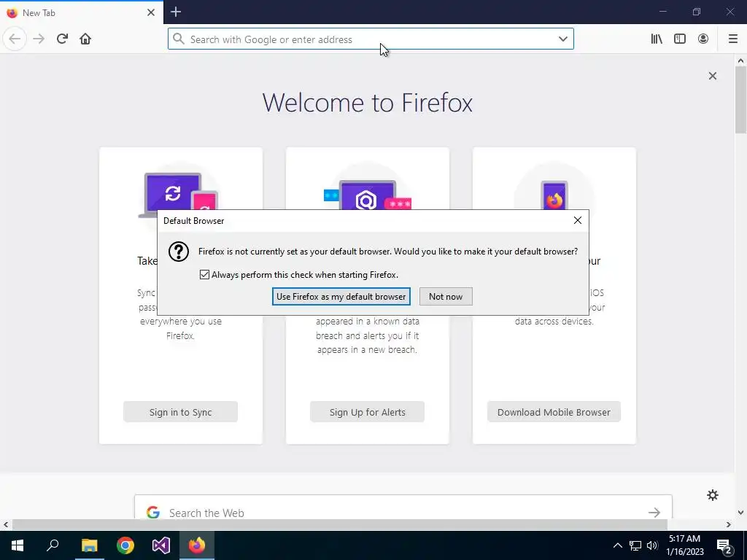Click vertical scrollbar up arrow
Image resolution: width=747 pixels, height=560 pixels.
[x=741, y=61]
